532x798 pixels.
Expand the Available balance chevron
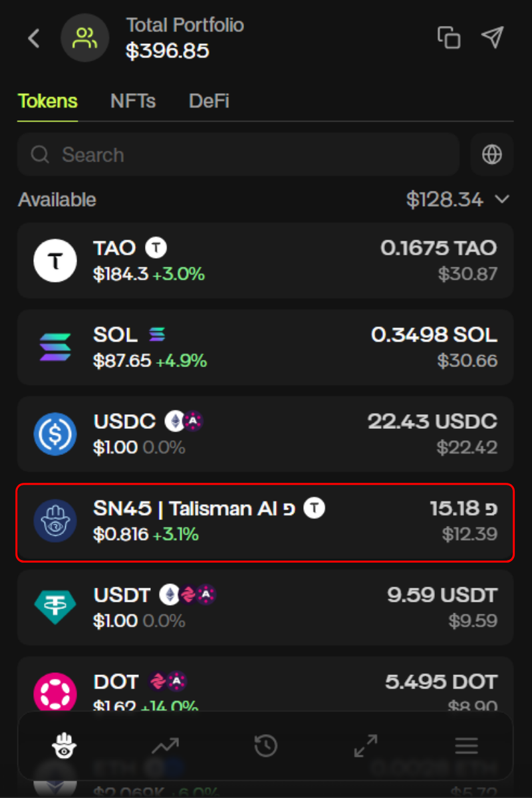(502, 199)
